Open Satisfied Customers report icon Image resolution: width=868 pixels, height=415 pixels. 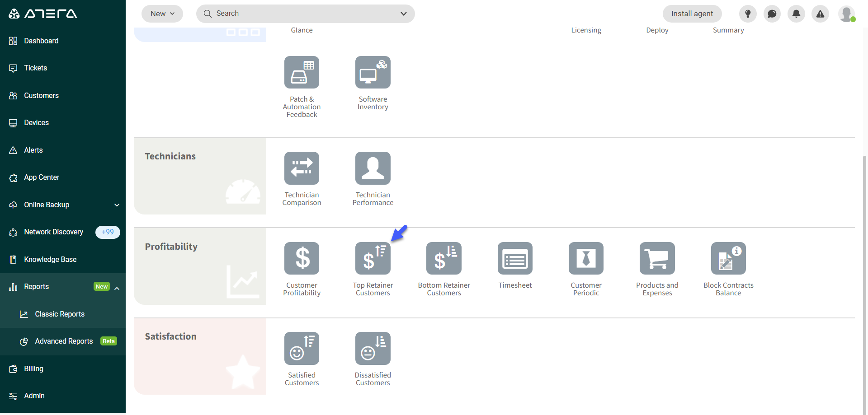pos(302,348)
